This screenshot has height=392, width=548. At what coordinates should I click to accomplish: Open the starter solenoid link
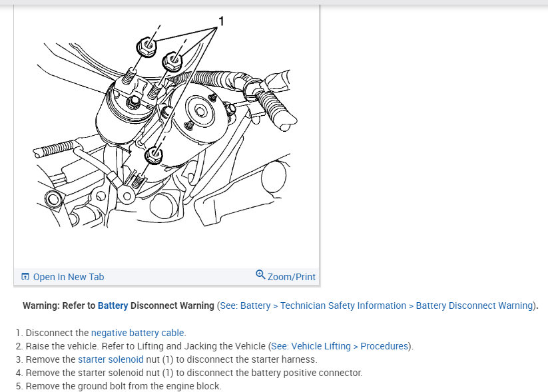111,359
